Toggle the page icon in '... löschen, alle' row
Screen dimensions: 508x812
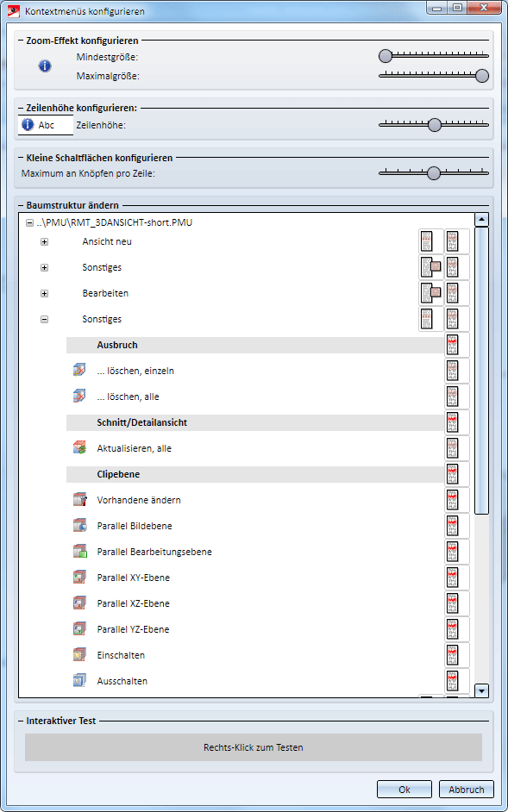[457, 397]
